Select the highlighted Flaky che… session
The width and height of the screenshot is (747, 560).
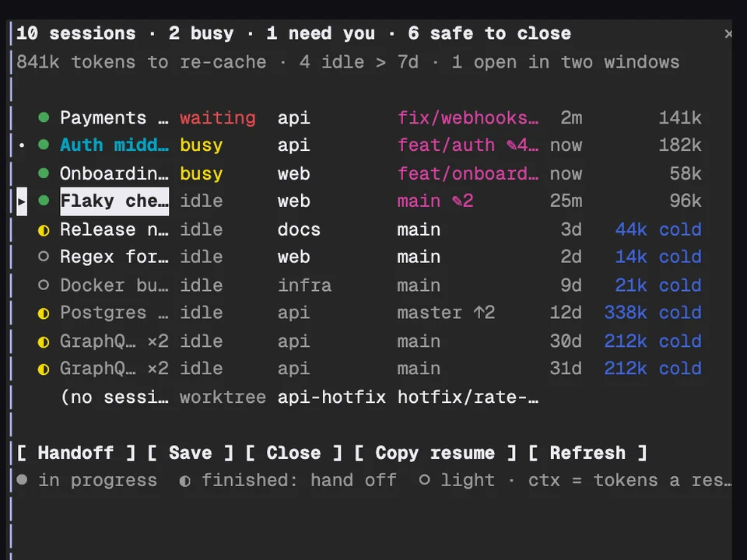[114, 201]
